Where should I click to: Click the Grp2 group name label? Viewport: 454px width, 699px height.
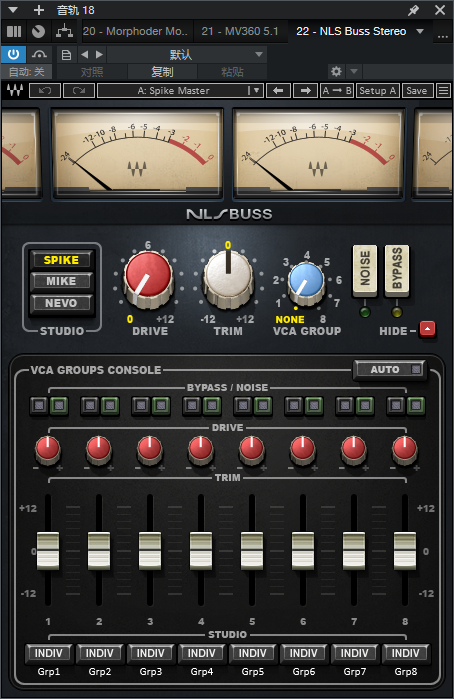100,671
